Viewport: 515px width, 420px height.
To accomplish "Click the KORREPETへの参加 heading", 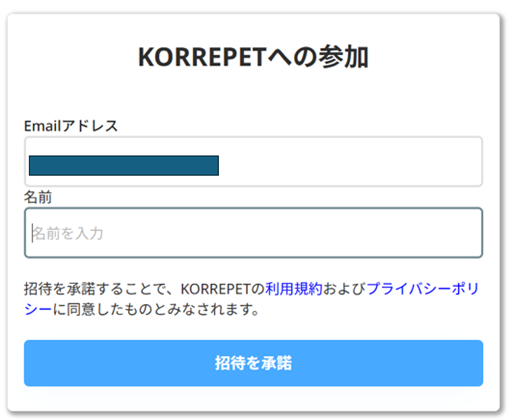I will 253,57.
